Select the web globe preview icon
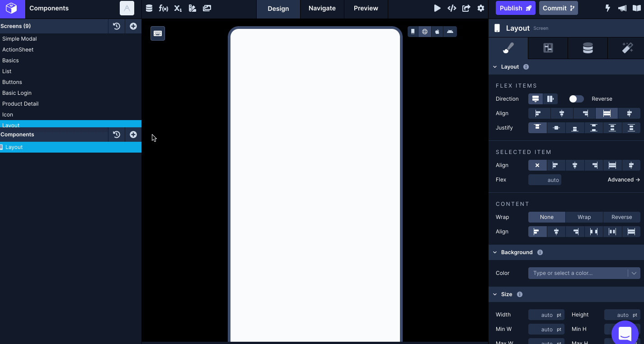644x344 pixels. pyautogui.click(x=425, y=32)
